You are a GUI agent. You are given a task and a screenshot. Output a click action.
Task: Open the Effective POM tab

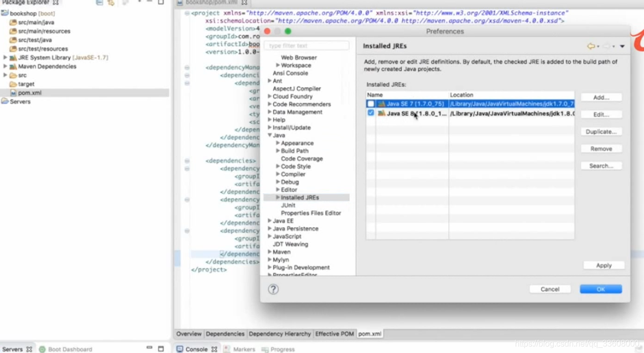pyautogui.click(x=334, y=334)
